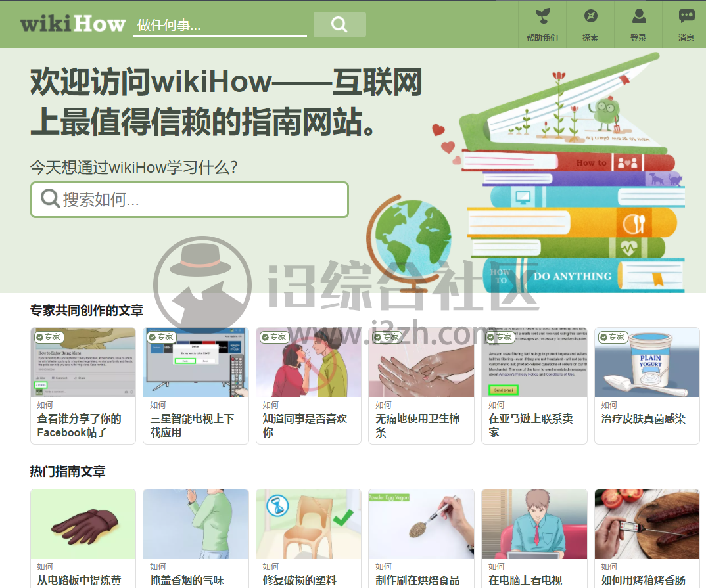The height and width of the screenshot is (588, 706).
Task: Click the 今天想通过wikiHow学习什么 prompt text
Action: point(133,168)
